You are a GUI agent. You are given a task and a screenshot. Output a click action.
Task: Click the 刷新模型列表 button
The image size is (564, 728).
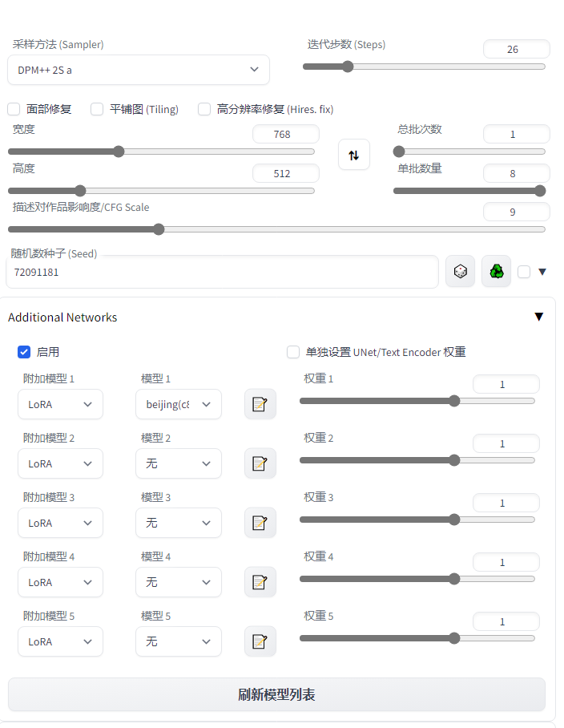pyautogui.click(x=276, y=694)
